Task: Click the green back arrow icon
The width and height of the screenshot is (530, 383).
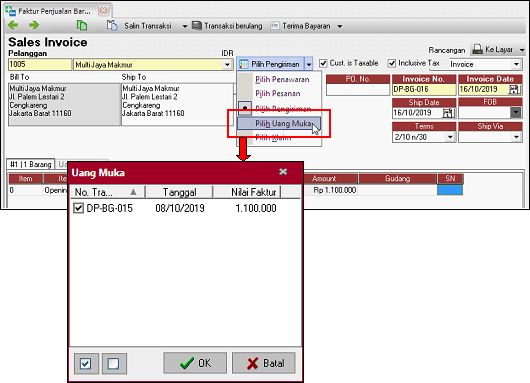Action: (x=13, y=25)
